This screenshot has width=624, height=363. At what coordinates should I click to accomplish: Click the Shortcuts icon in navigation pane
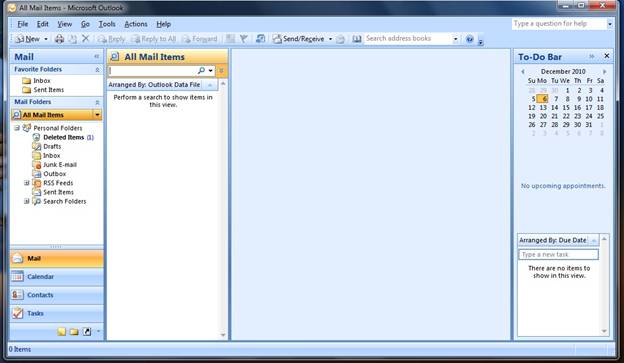(x=87, y=332)
